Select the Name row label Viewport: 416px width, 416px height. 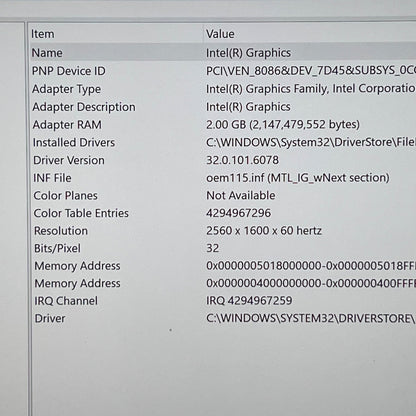(47, 53)
